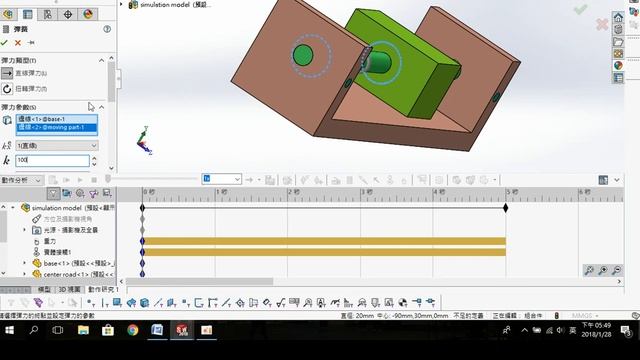
Task: Collapse the spring parameters section
Action: (101, 107)
